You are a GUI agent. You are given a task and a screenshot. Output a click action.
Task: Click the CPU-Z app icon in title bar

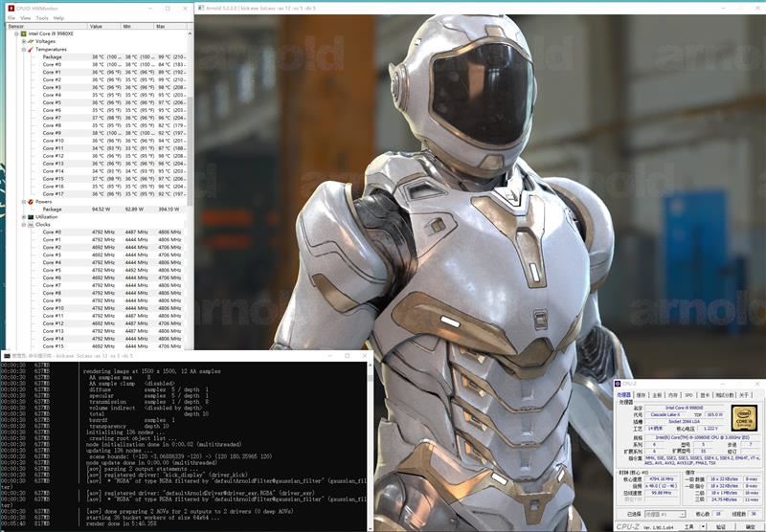point(618,384)
